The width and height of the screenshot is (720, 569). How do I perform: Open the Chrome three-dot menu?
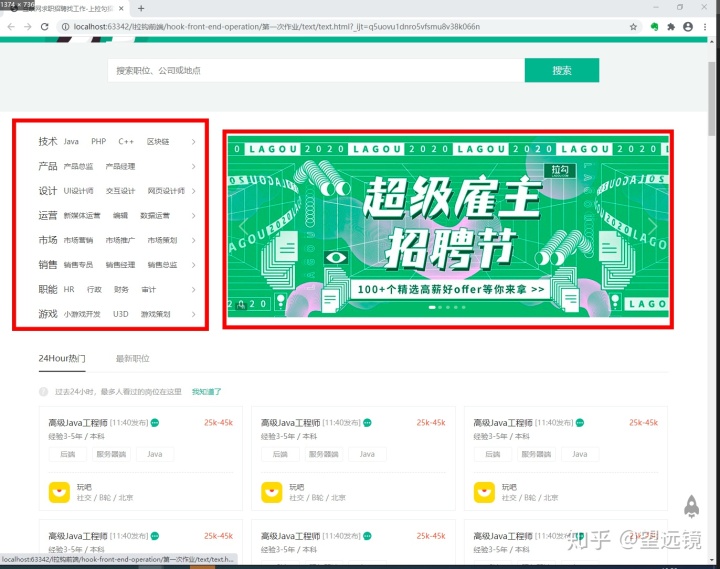(705, 27)
